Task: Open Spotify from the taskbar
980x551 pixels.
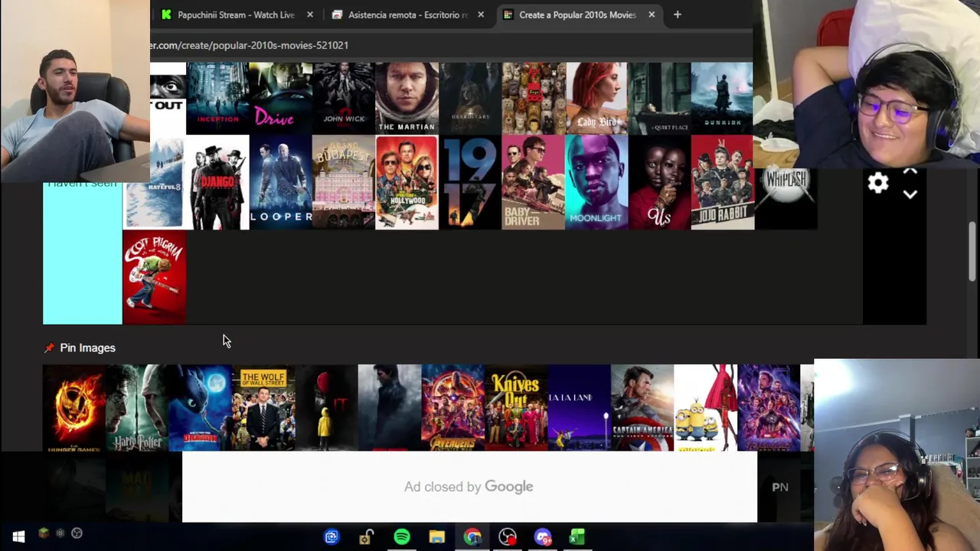Action: pyautogui.click(x=401, y=537)
